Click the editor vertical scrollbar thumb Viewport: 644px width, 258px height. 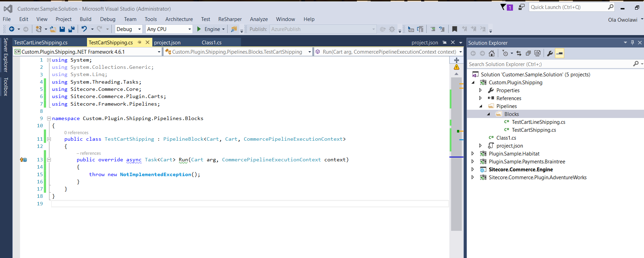pyautogui.click(x=456, y=154)
